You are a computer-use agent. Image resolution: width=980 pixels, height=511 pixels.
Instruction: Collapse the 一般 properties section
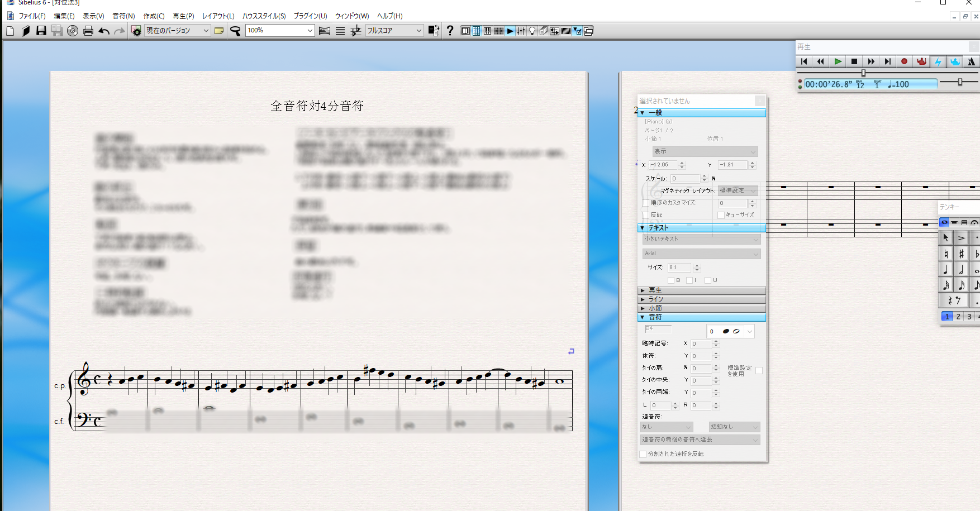[x=702, y=113]
